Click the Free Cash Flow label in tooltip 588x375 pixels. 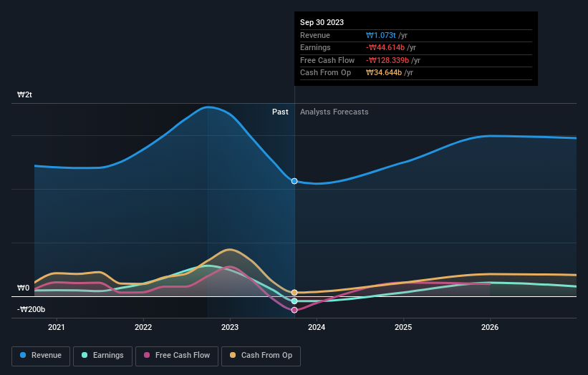point(327,60)
